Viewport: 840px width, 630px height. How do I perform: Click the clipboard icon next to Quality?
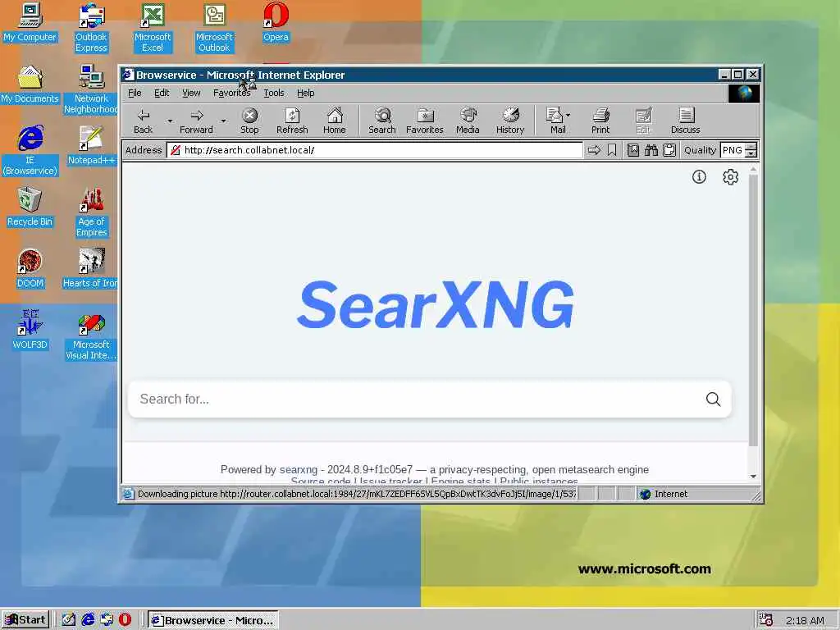[669, 151]
